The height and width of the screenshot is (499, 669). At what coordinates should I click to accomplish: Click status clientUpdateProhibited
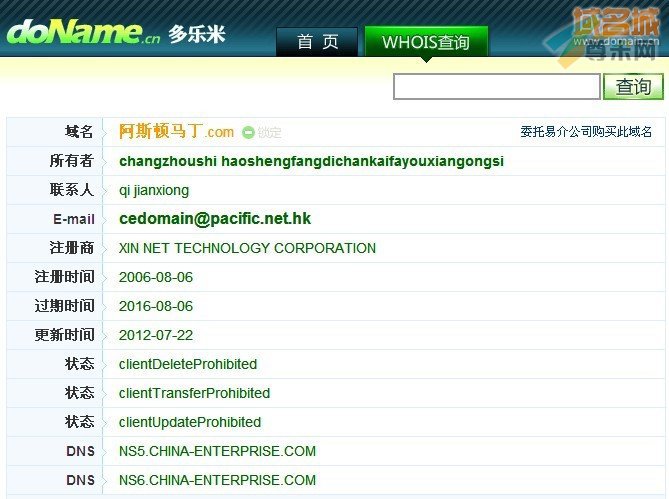click(190, 422)
